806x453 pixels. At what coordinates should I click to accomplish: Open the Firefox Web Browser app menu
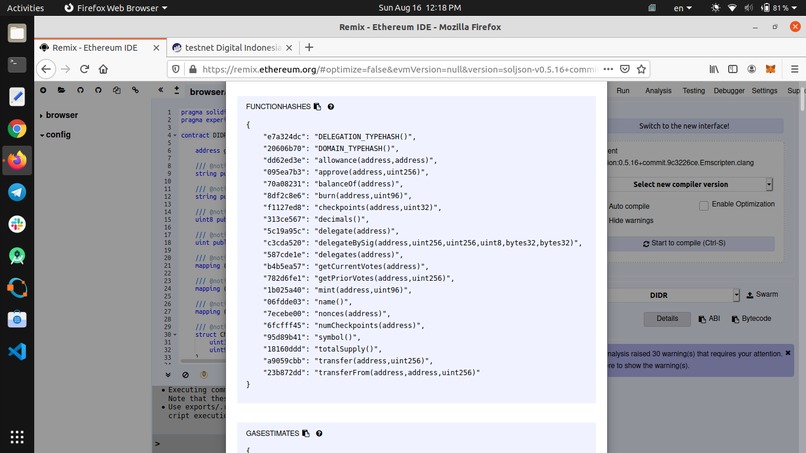pyautogui.click(x=116, y=8)
